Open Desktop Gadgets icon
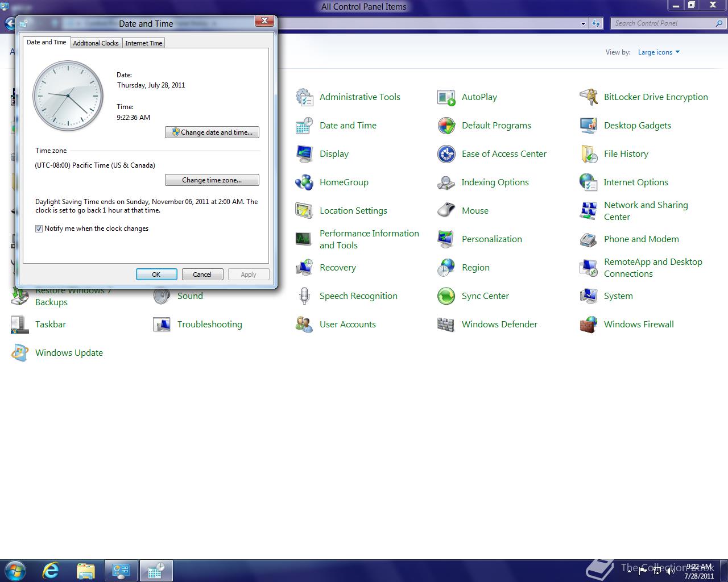This screenshot has height=582, width=728. [589, 126]
